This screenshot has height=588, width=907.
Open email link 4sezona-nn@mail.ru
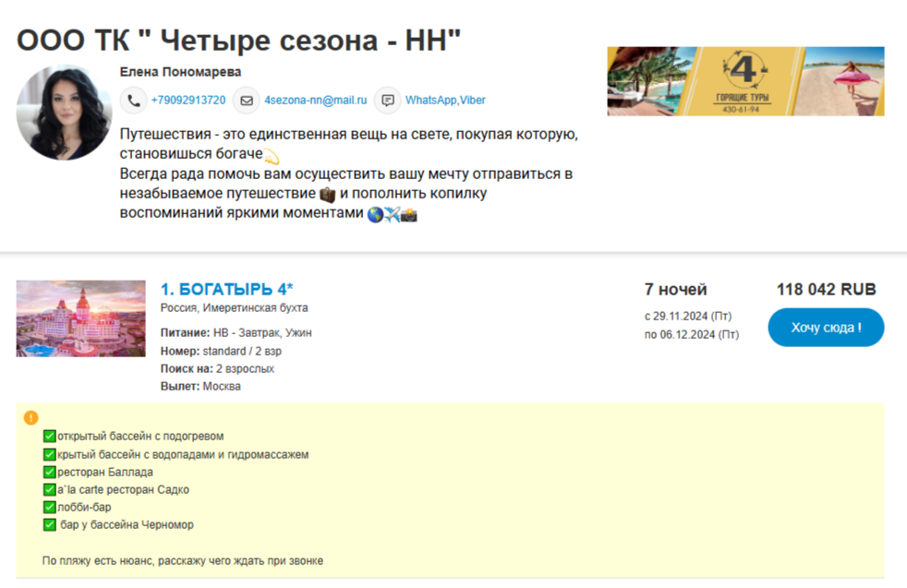pos(316,100)
